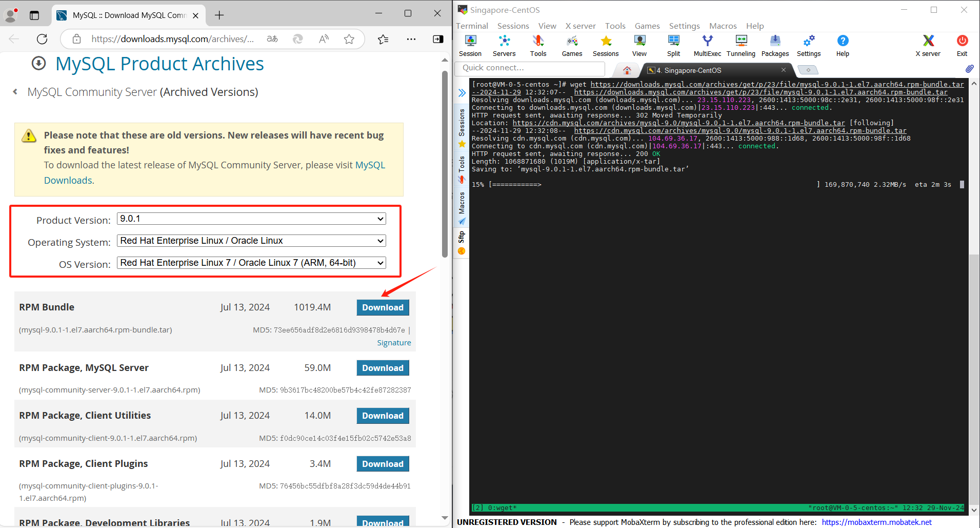
Task: Close the Singapore-CentOS terminal tab
Action: 784,70
